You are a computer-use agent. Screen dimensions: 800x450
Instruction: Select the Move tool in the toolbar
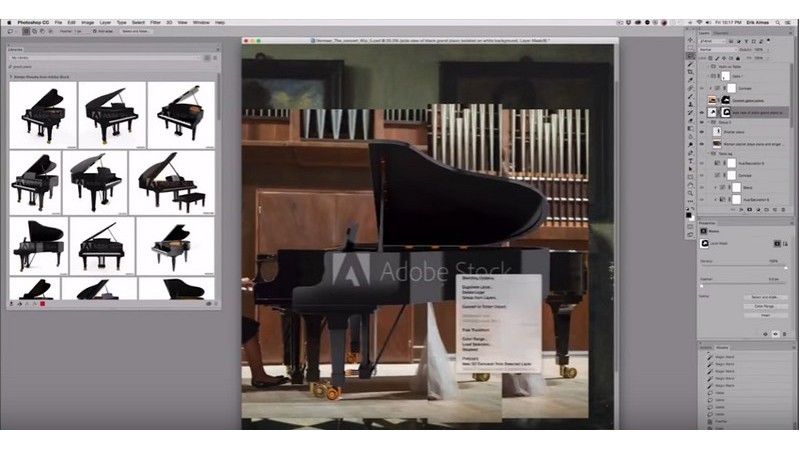pyautogui.click(x=690, y=40)
